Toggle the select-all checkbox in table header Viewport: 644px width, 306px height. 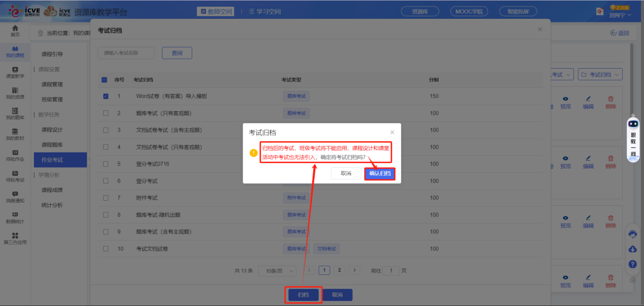pos(105,80)
